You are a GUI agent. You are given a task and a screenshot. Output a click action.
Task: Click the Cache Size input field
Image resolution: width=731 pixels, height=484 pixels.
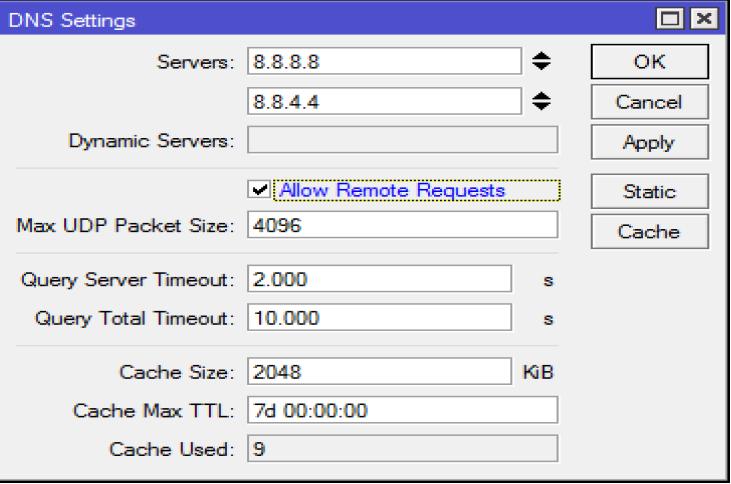[x=379, y=372]
